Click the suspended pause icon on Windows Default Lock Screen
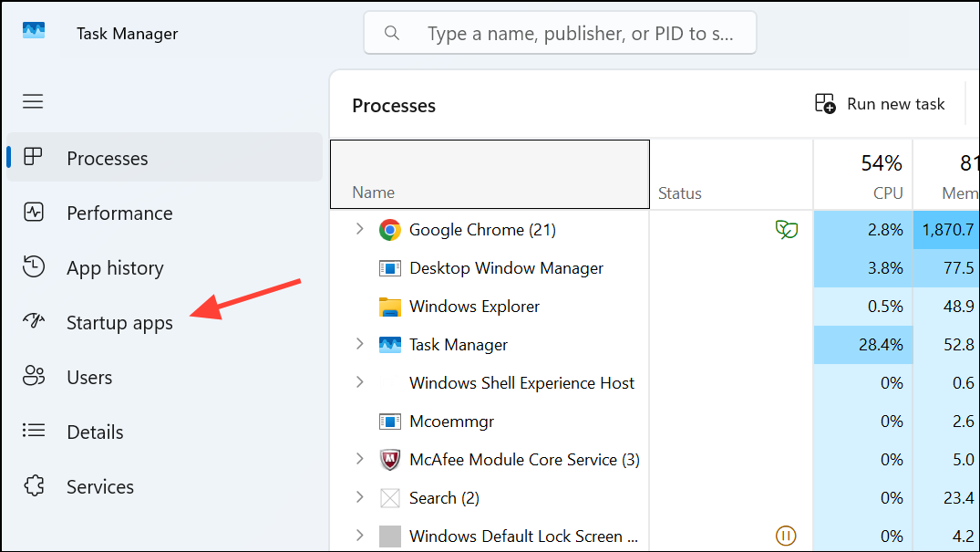Screen dimensions: 980x552 pos(786,536)
